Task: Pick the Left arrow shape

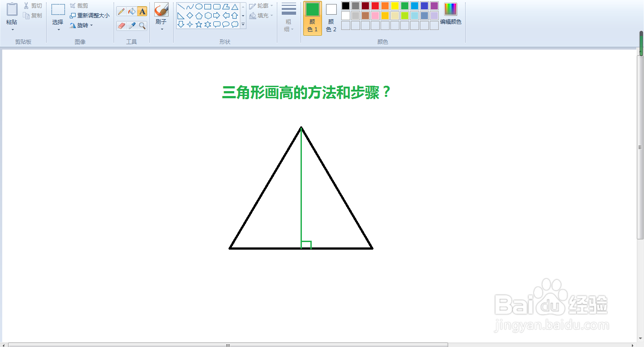Action: (225, 16)
